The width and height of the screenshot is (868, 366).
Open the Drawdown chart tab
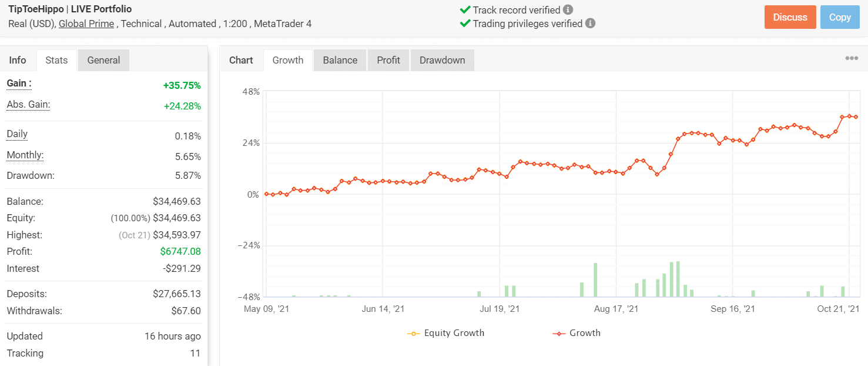click(x=442, y=60)
